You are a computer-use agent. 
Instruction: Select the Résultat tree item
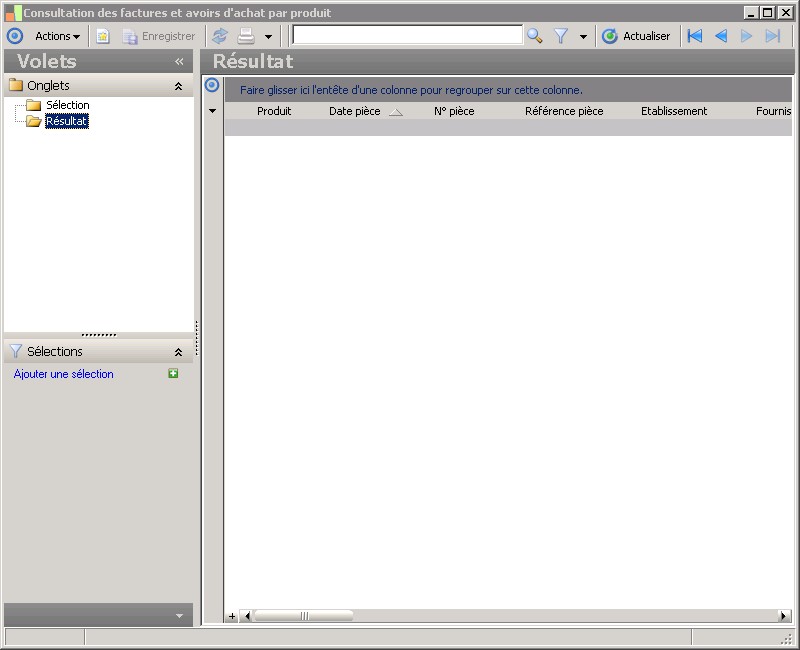[x=67, y=121]
